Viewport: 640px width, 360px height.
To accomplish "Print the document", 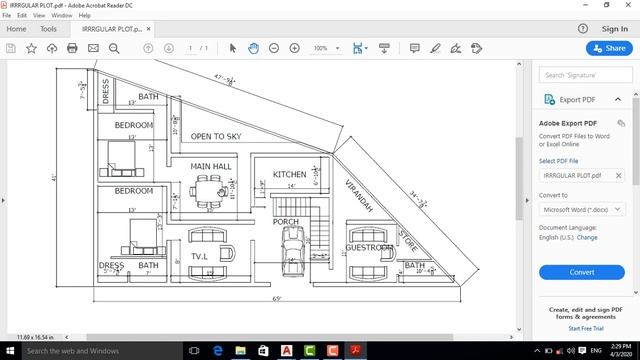I will pyautogui.click(x=72, y=49).
